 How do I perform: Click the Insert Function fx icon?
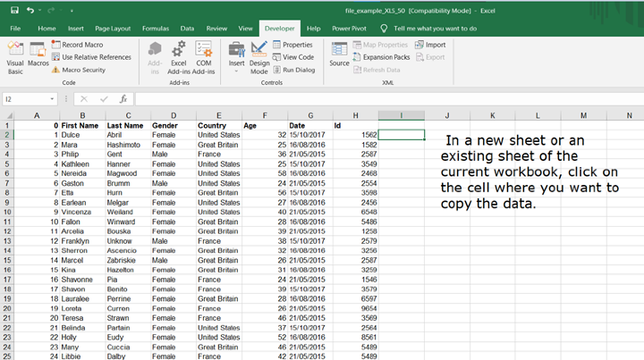[x=123, y=99]
